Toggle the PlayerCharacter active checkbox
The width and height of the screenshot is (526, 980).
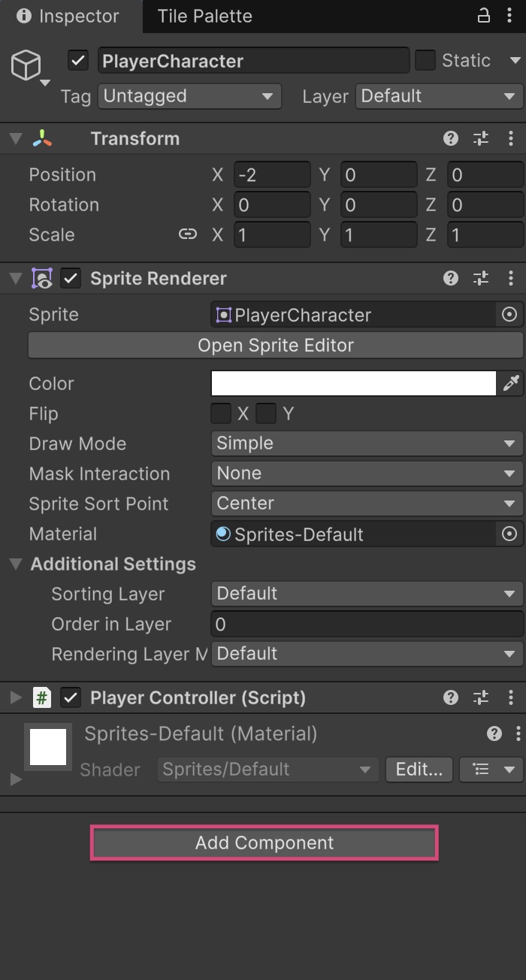pyautogui.click(x=77, y=61)
